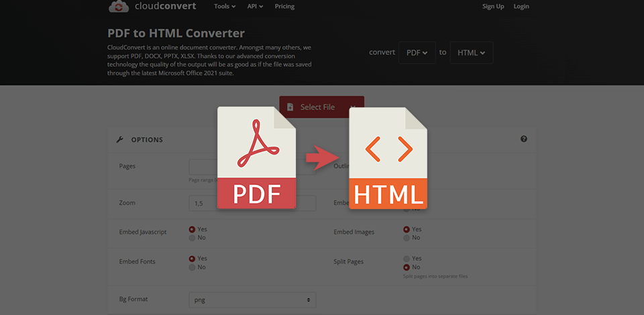Select No for Embed Images
This screenshot has height=315, width=644.
click(x=407, y=238)
